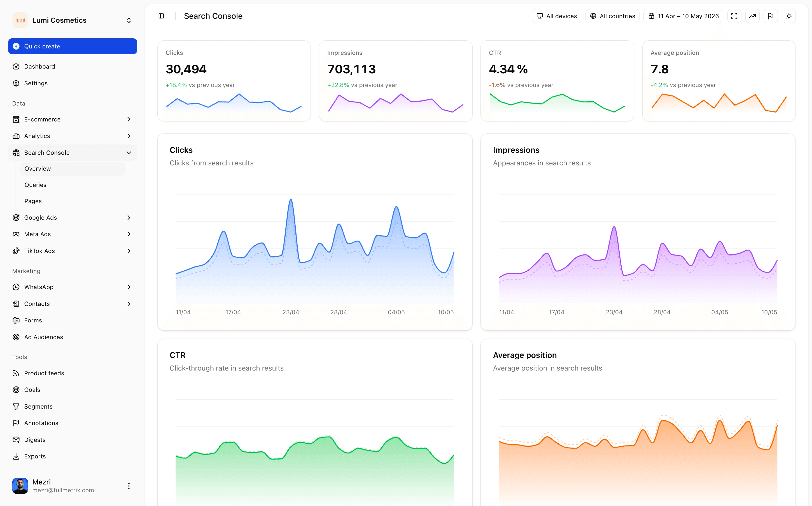Open Settings page
The width and height of the screenshot is (812, 506).
[73, 83]
